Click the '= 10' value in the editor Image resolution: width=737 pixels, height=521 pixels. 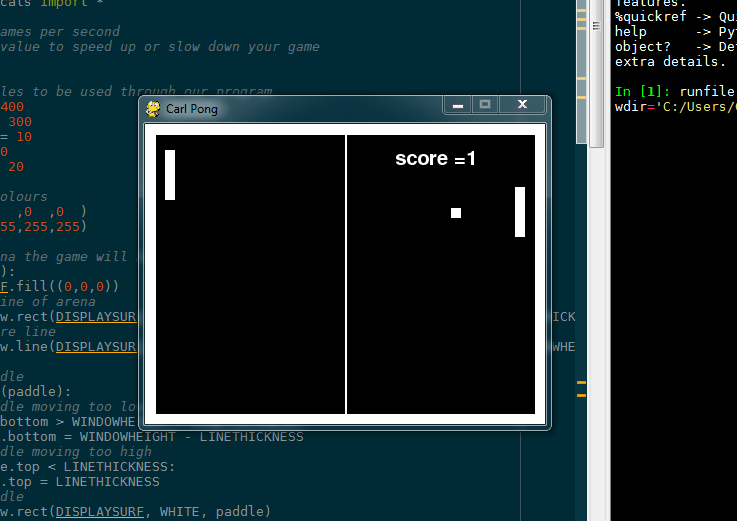(x=16, y=137)
